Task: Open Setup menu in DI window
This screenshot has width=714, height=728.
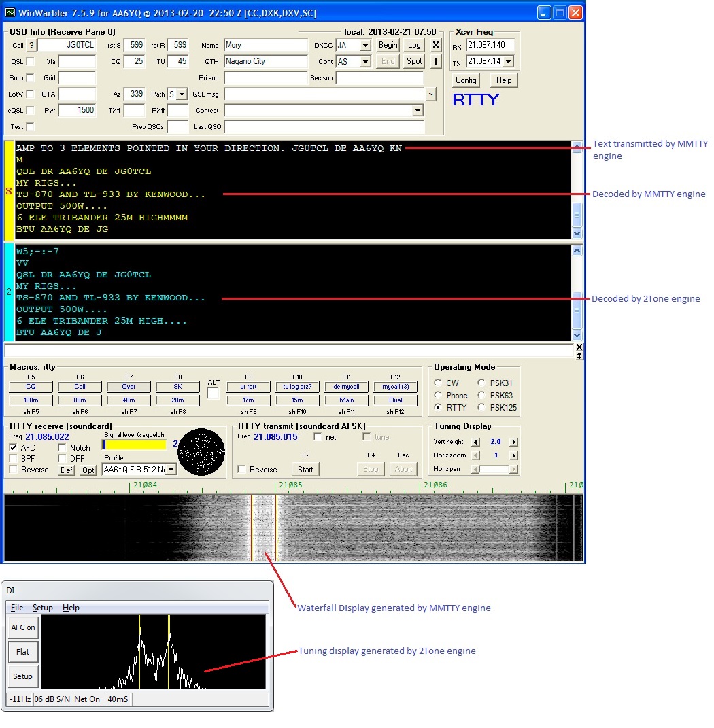Action: 42,608
